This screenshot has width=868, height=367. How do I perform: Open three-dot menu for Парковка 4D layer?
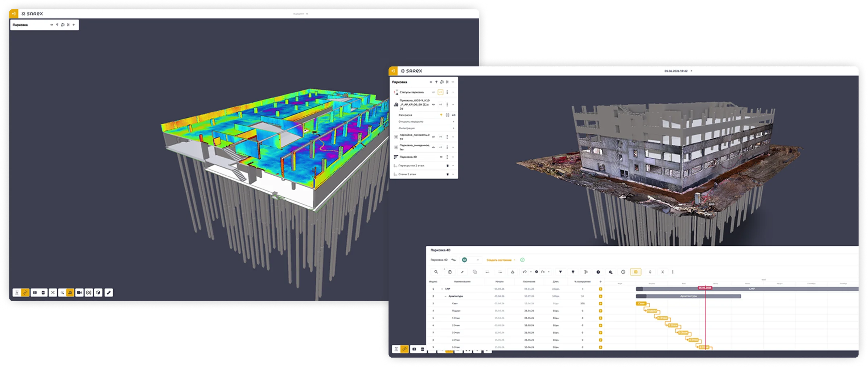coord(447,157)
